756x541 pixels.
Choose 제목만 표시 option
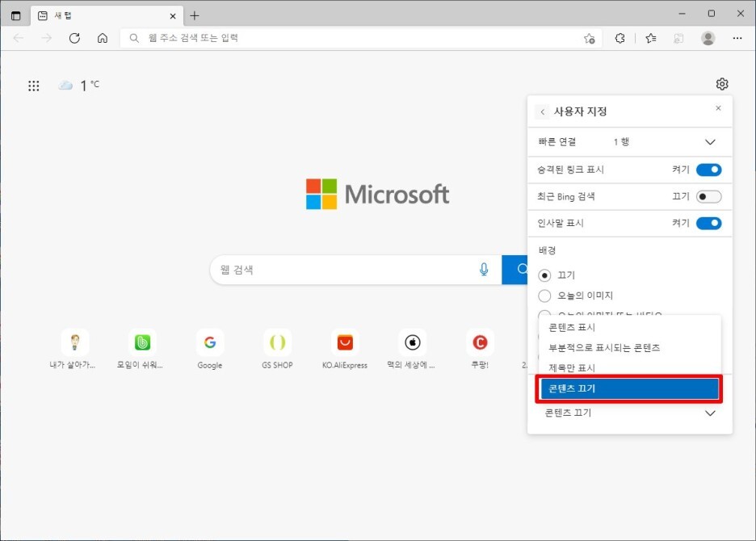(630, 368)
